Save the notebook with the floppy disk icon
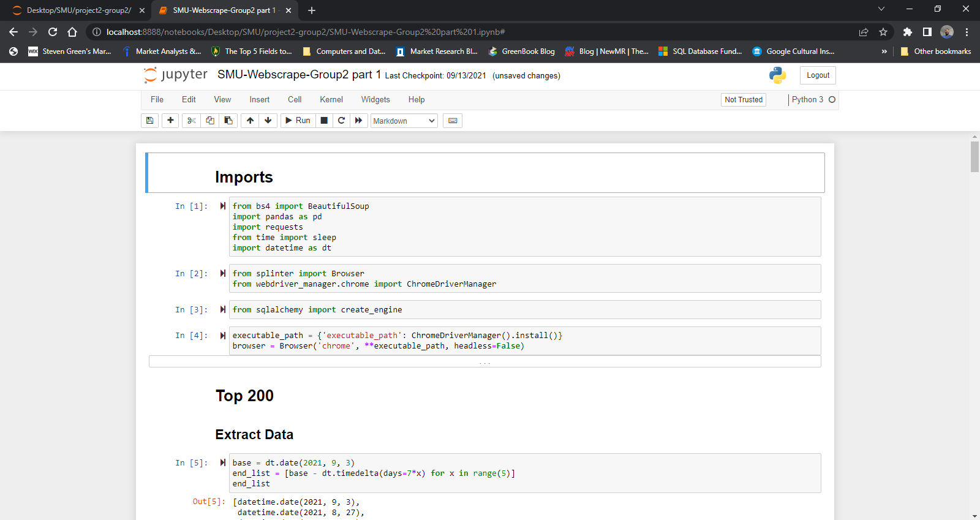Viewport: 980px width, 520px height. (x=149, y=121)
